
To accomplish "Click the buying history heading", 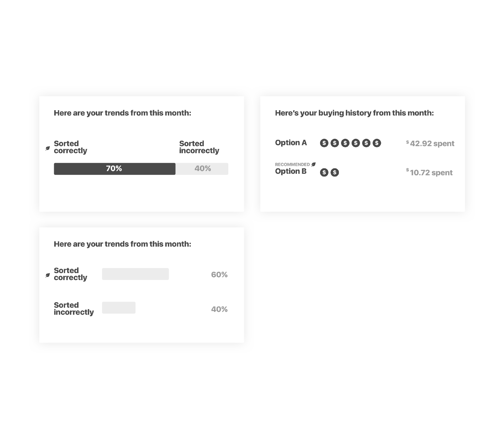I will pos(354,113).
